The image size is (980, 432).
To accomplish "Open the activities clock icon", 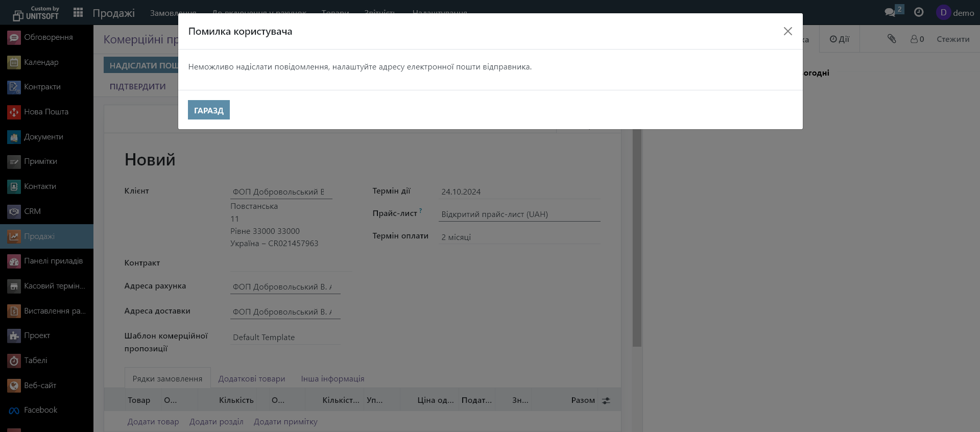I will (x=919, y=12).
